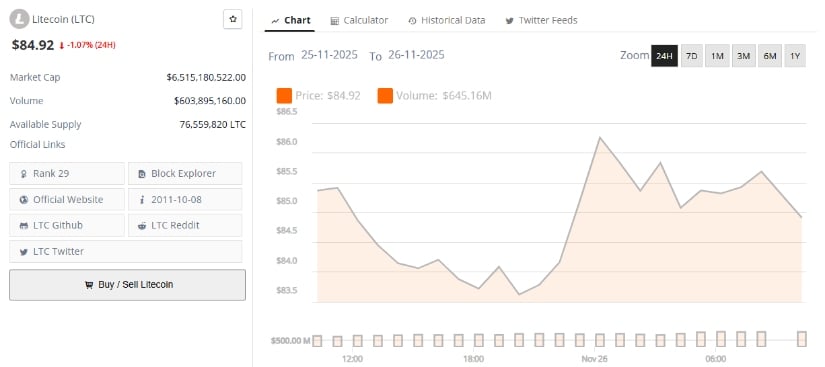Click the 12:00 x-axis label
This screenshot has height=367, width=825.
coord(353,359)
